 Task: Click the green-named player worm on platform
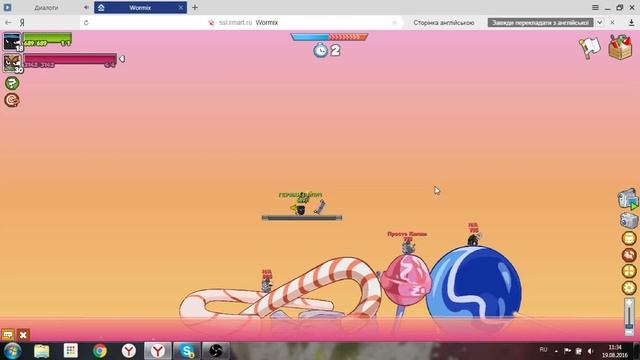coord(301,209)
